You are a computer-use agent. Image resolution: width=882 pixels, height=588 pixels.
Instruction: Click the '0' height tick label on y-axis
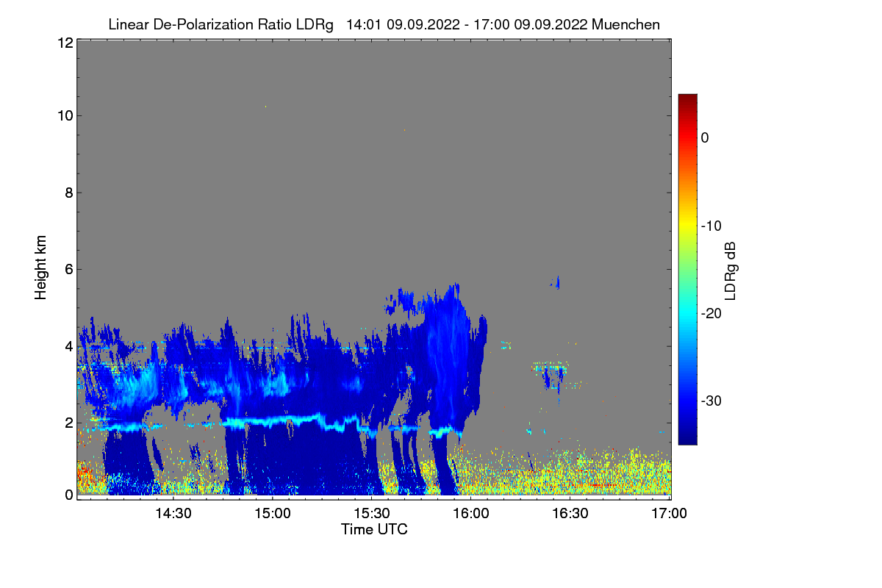[x=68, y=495]
